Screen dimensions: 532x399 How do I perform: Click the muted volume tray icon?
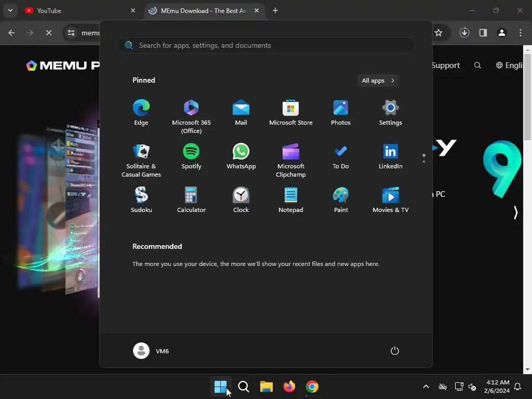tap(472, 387)
